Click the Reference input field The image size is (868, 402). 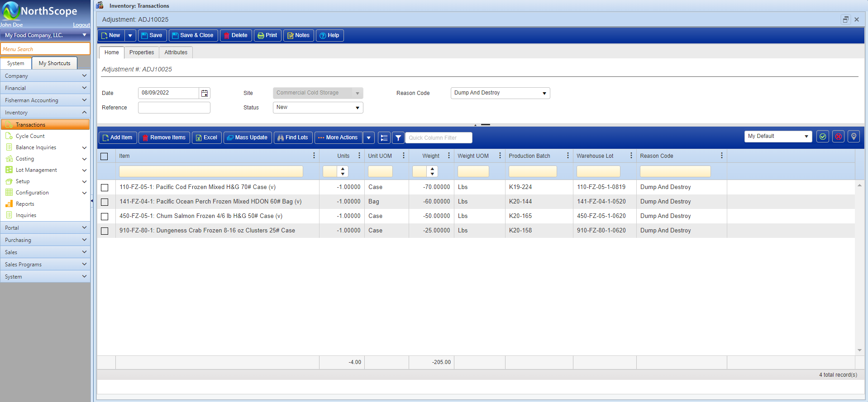coord(174,108)
